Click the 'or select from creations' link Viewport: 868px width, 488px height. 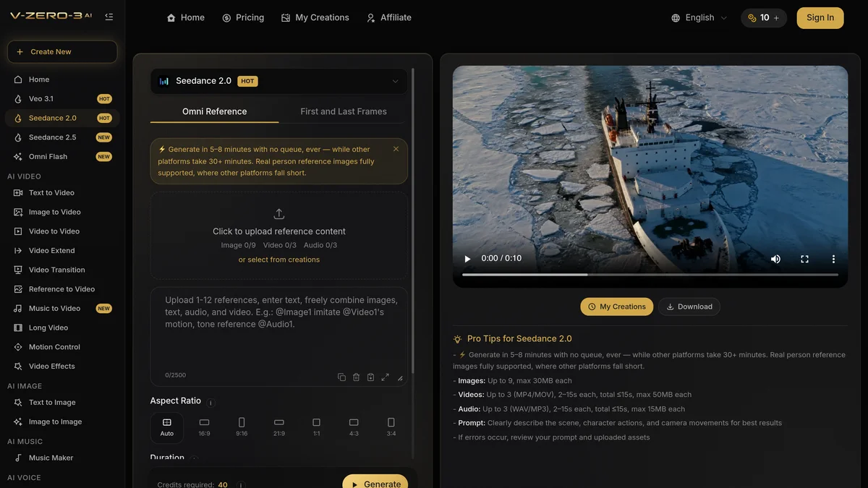[279, 260]
